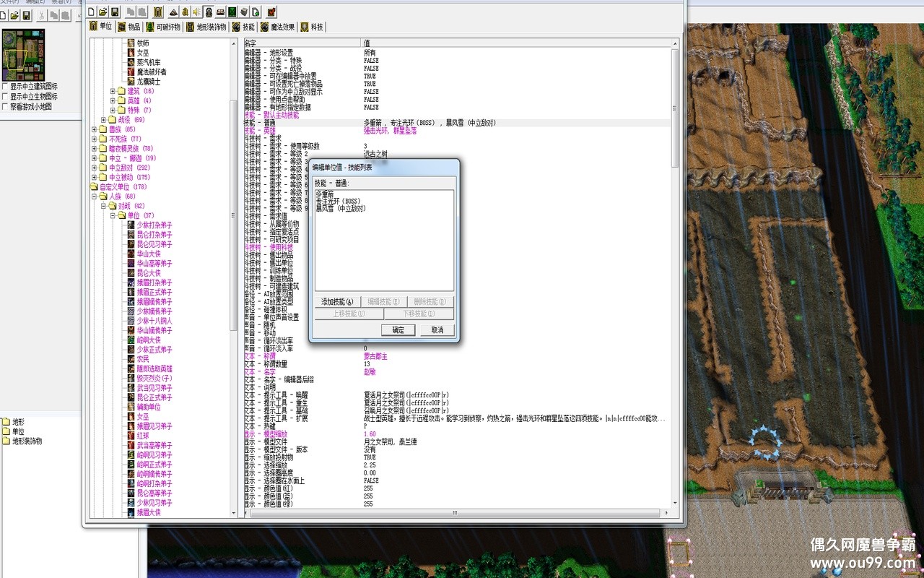
Task: Expand 战役 (69) folder
Action: point(103,119)
